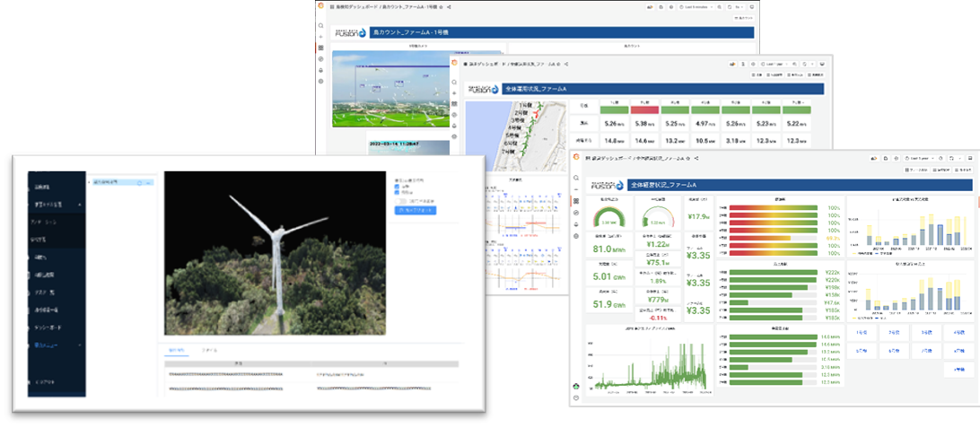Toggle second checkbox in 3D viewer options
The image size is (980, 428).
click(398, 193)
